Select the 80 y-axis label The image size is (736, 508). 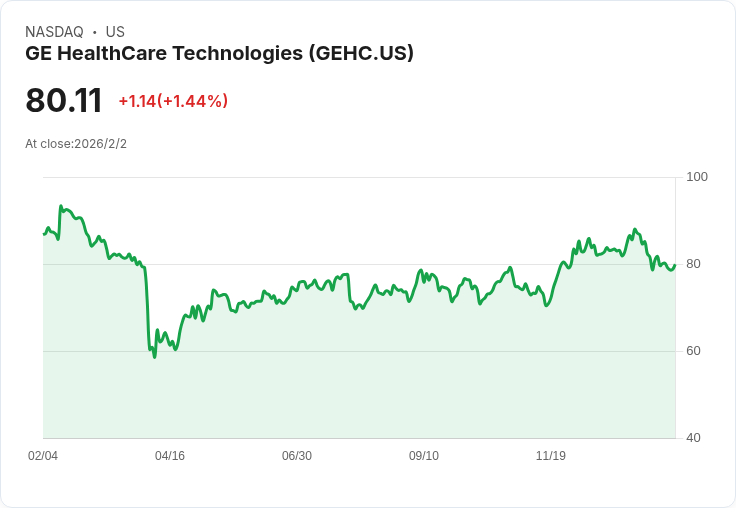pyautogui.click(x=693, y=264)
